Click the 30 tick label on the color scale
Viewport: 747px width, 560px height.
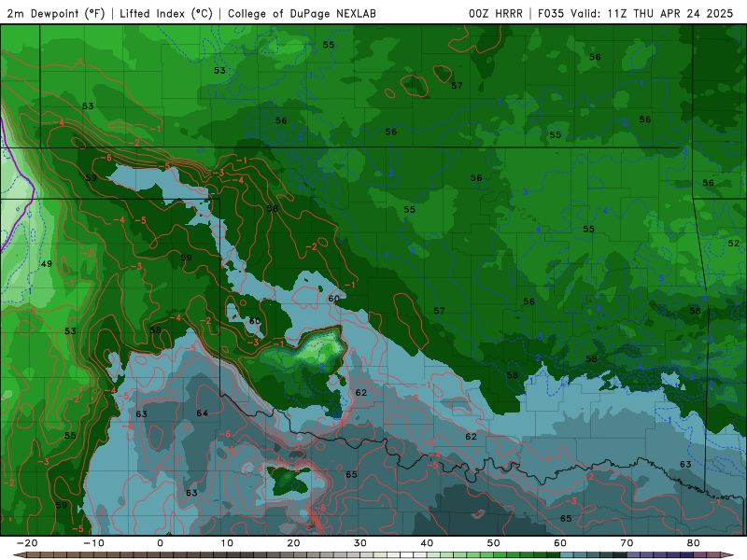point(360,543)
